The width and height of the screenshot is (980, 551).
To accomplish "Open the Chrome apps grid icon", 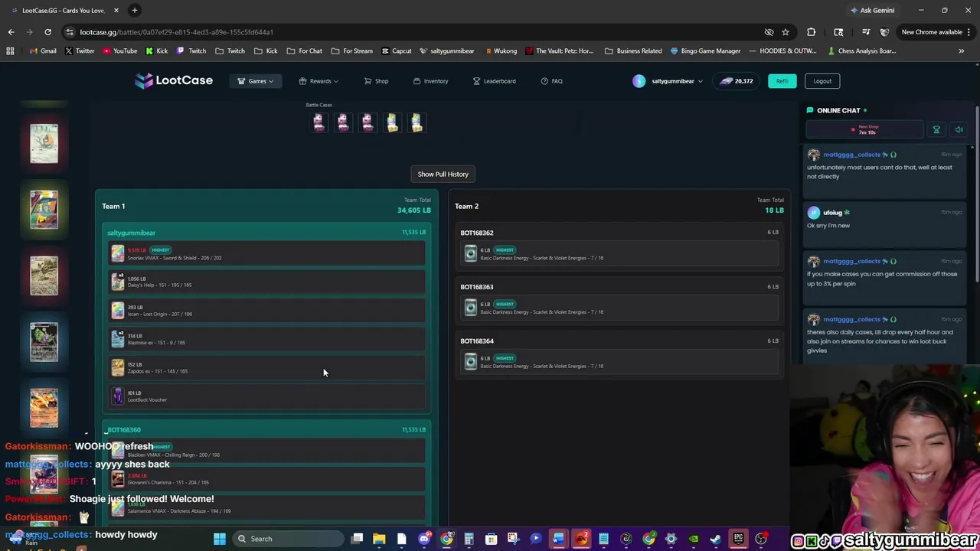I will pyautogui.click(x=10, y=51).
